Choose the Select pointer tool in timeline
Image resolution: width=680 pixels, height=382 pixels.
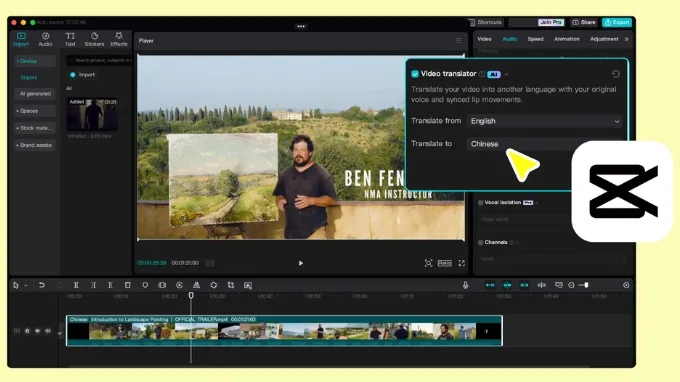coord(16,285)
